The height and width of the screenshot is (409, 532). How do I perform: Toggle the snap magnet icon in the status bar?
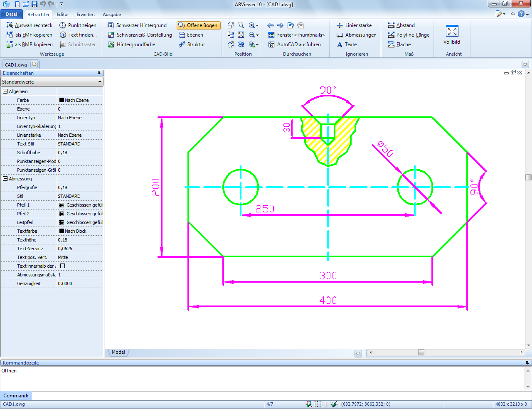[x=309, y=404]
